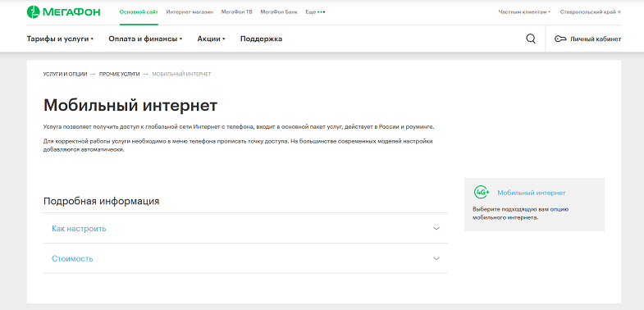Switch to Интернет-магазин

point(190,12)
